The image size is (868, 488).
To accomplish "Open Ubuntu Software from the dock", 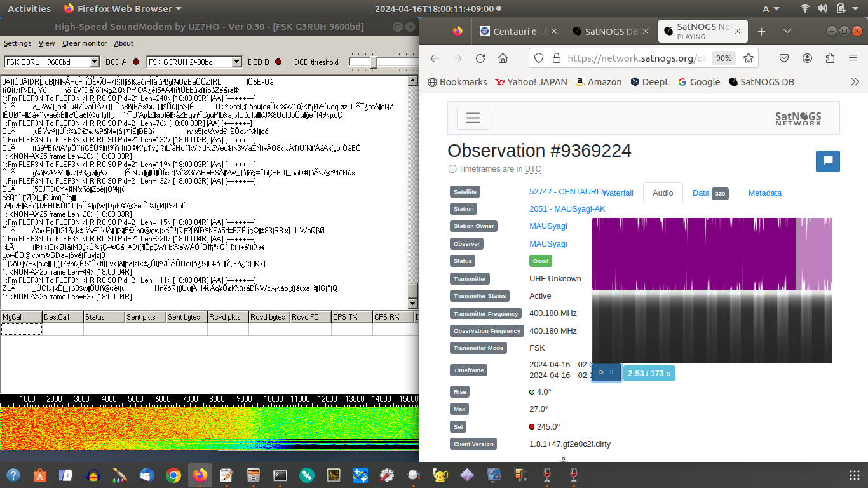I will tap(39, 475).
